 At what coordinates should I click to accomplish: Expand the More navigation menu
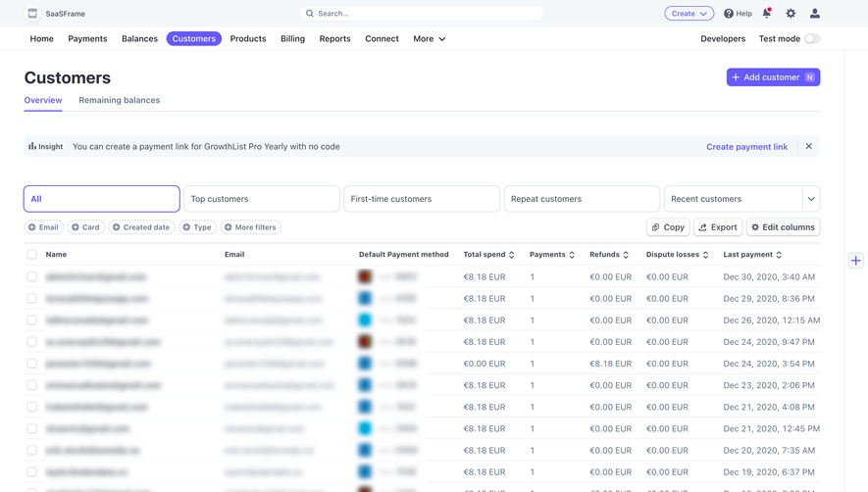click(x=429, y=39)
